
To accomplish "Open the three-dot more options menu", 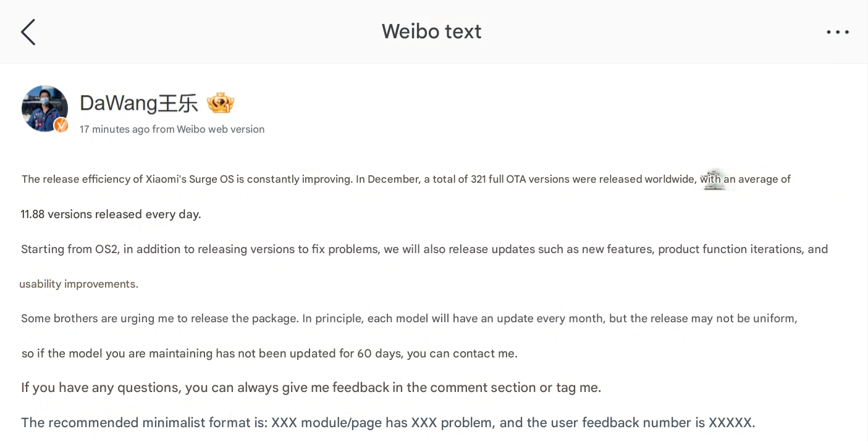I will coord(837,32).
